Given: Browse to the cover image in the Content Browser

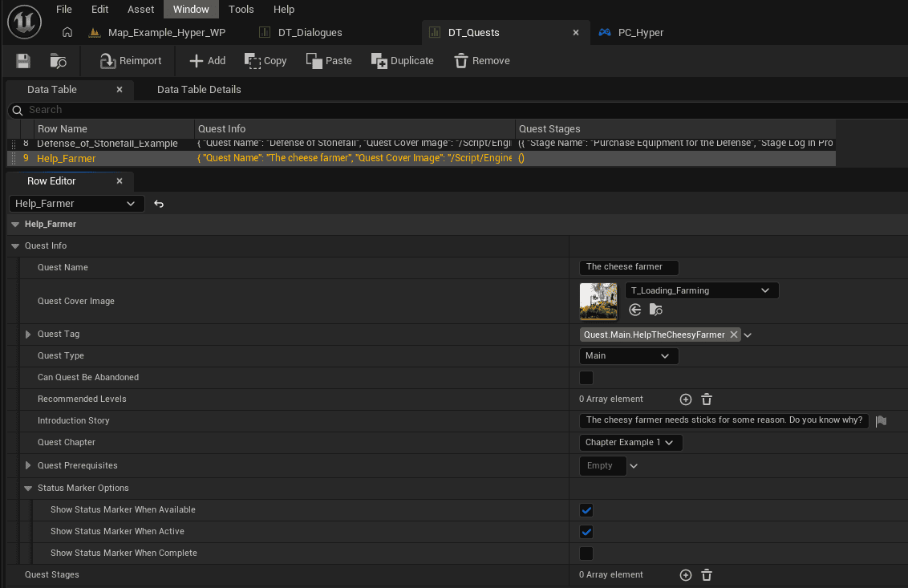Looking at the screenshot, I should click(x=655, y=310).
